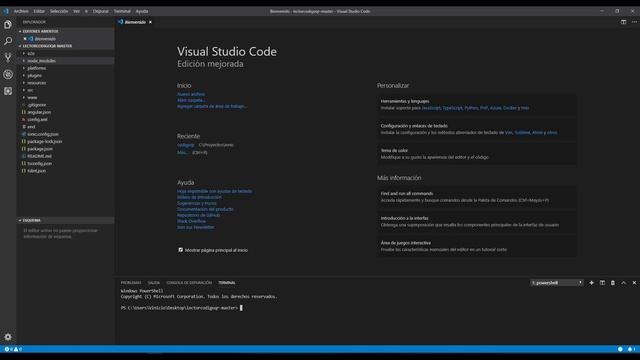
Task: Open notifications bell in status bar
Action: pos(631,349)
